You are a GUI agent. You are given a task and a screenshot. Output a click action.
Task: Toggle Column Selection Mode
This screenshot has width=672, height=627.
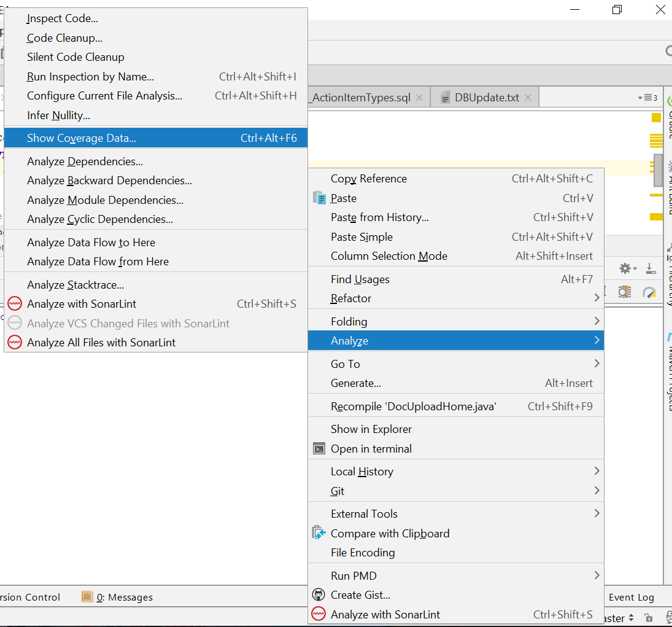click(x=455, y=256)
